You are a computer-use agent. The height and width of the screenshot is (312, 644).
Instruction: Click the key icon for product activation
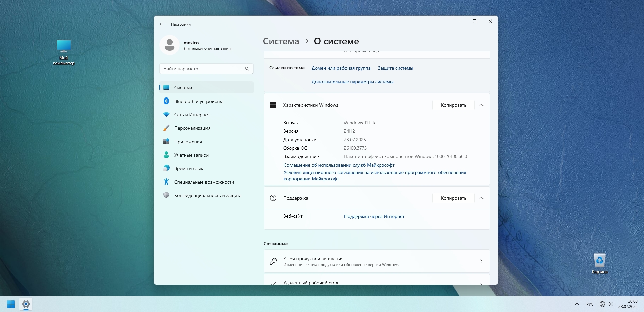point(273,261)
